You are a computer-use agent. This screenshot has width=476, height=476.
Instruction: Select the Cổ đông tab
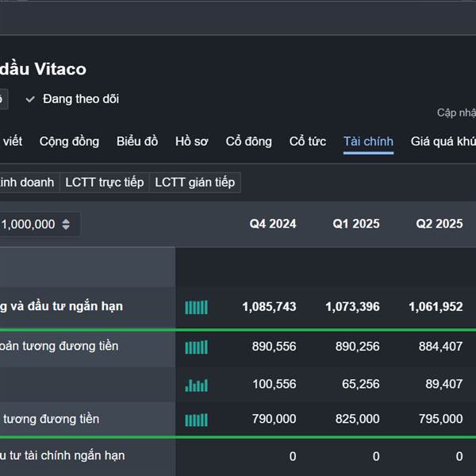pos(248,141)
